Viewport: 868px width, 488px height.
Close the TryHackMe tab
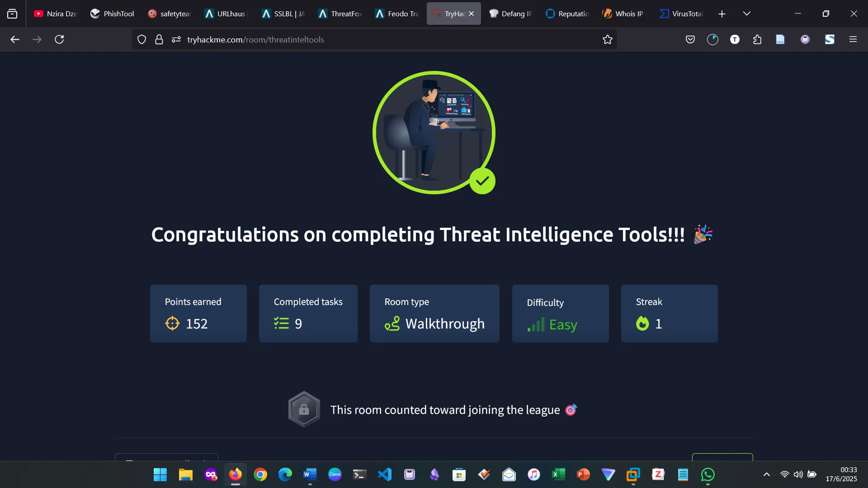pyautogui.click(x=471, y=14)
